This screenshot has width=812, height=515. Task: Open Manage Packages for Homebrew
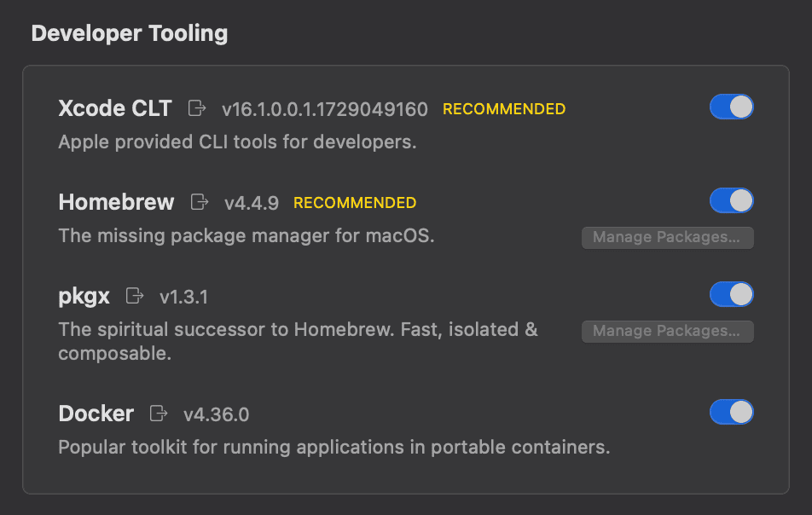[667, 237]
